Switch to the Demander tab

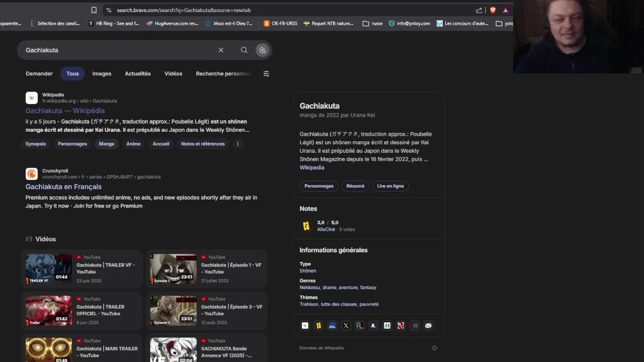click(39, 73)
